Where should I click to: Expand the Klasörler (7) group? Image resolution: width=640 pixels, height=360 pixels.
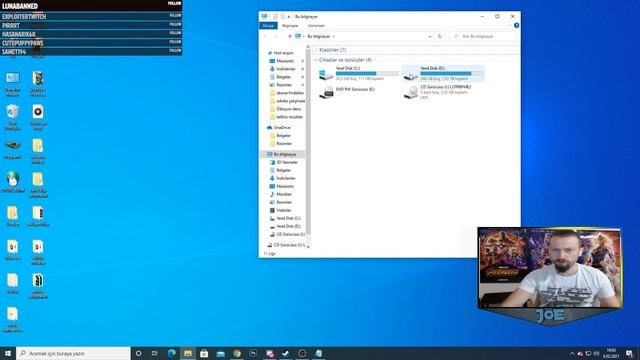point(316,50)
